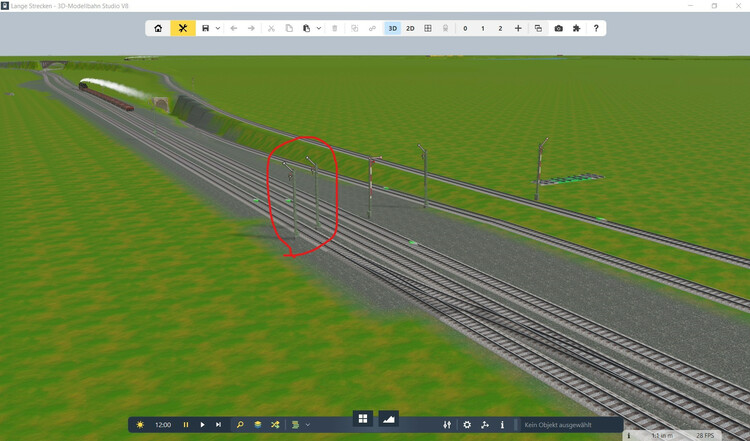
Task: Expand the Save options dropdown arrow
Action: (217, 28)
